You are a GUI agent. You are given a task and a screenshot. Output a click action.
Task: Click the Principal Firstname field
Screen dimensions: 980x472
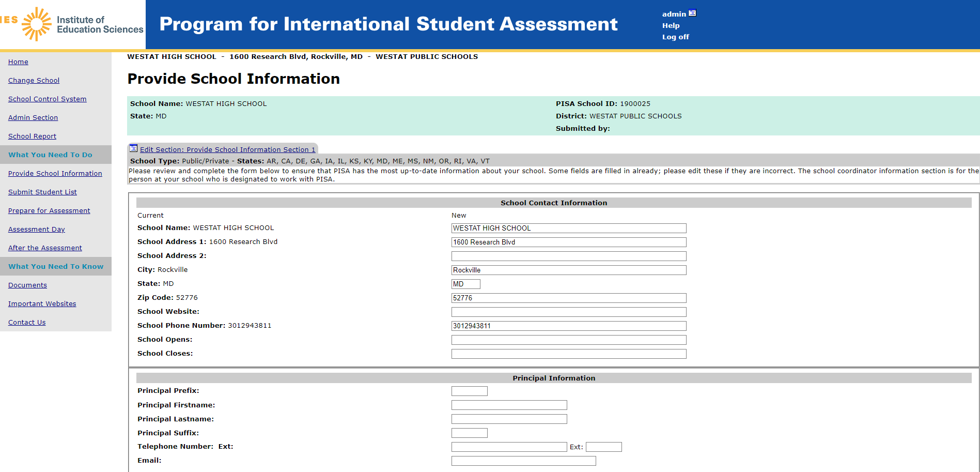(x=509, y=405)
